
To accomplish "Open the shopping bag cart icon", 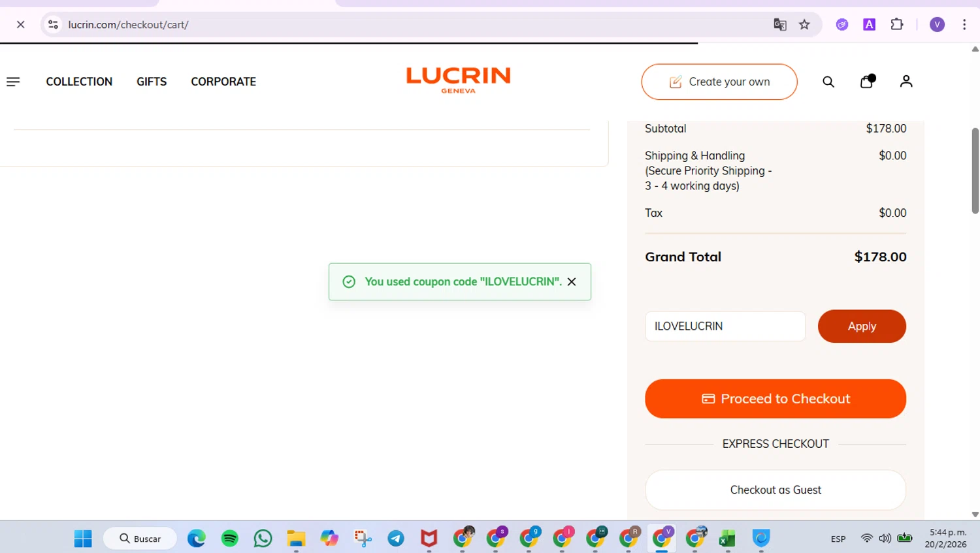I will (x=867, y=81).
